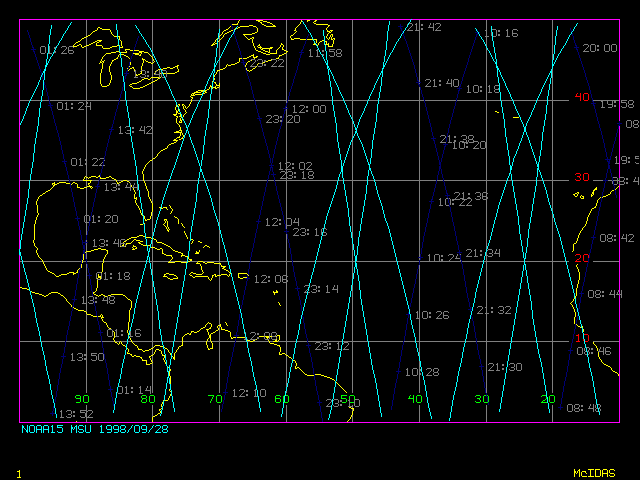Screen dimensions: 640x480
Task: Click the red 30 latitude label
Action: [x=582, y=178]
